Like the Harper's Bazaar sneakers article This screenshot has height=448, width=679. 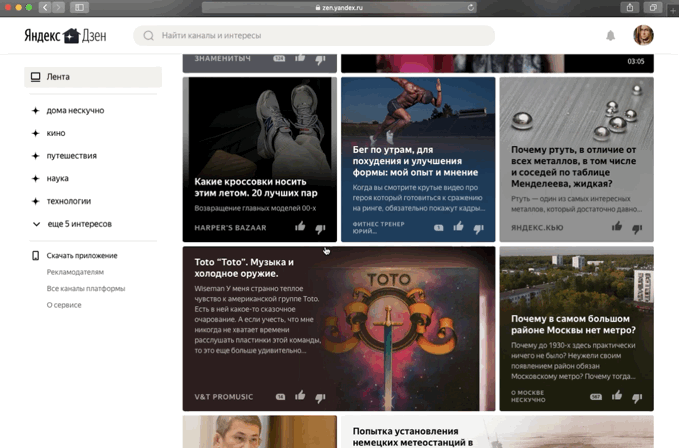point(300,226)
